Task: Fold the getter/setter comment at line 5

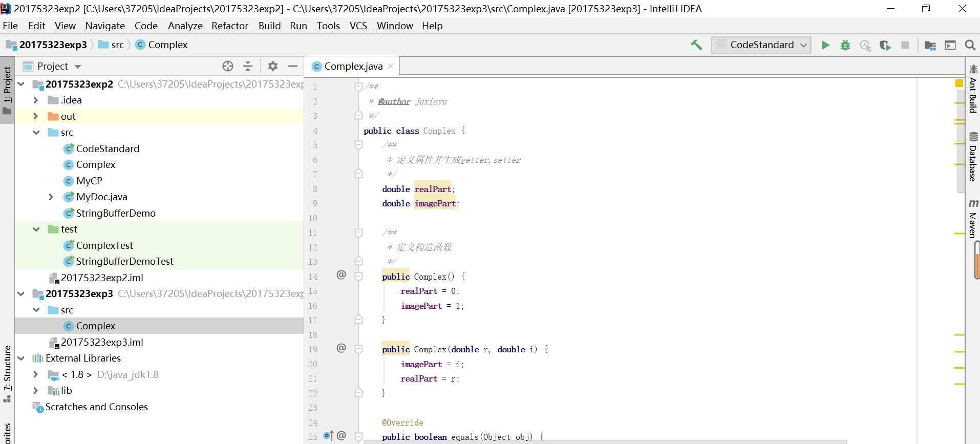Action: [358, 145]
